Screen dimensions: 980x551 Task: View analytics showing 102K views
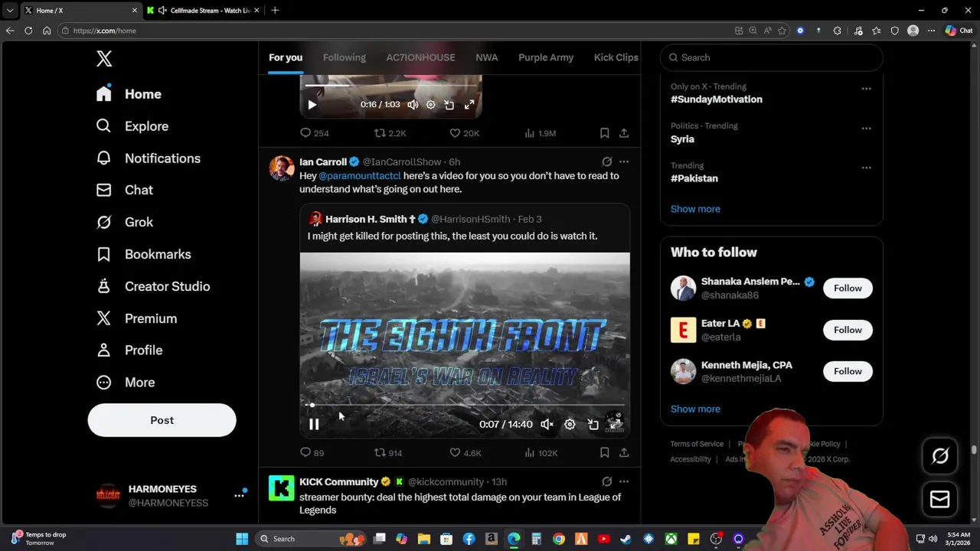[541, 453]
